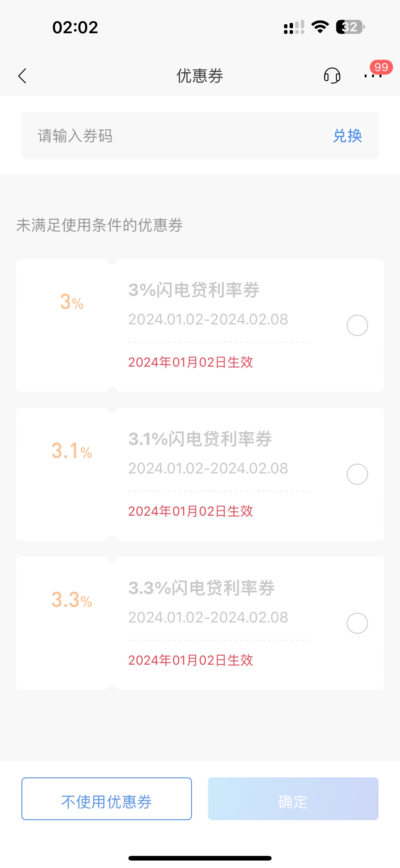Image resolution: width=400 pixels, height=868 pixels.
Task: Go back using the left chevron
Action: pos(22,76)
